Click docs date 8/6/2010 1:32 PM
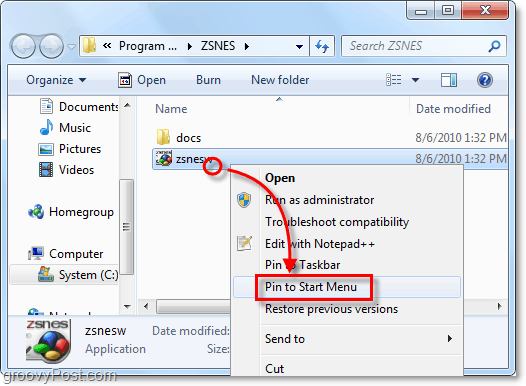This screenshot has height=386, width=526. click(461, 137)
